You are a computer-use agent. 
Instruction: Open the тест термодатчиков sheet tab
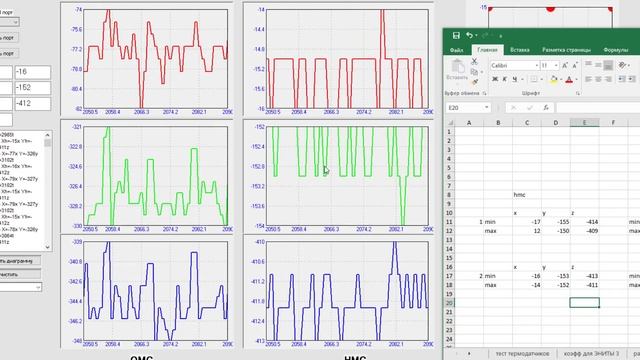coord(522,354)
